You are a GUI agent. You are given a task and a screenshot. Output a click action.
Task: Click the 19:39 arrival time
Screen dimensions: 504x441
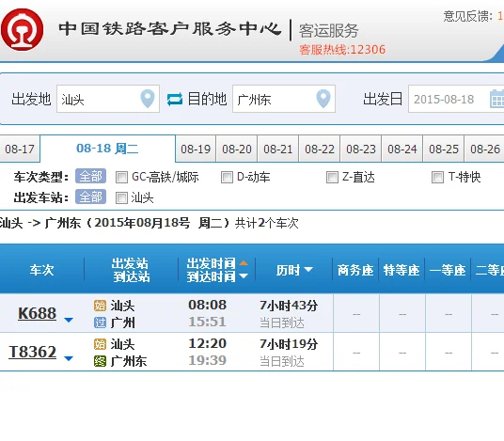(207, 360)
